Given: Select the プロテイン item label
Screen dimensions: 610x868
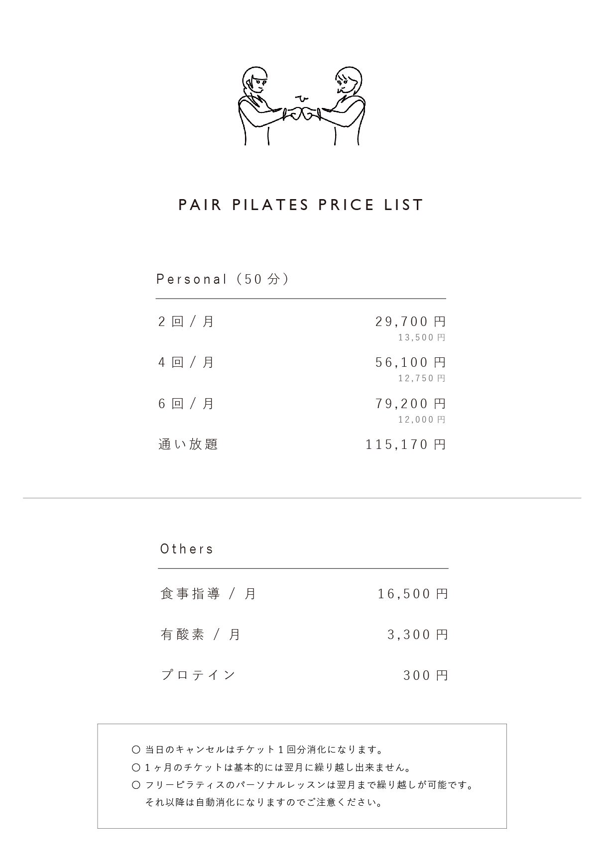Looking at the screenshot, I should pyautogui.click(x=198, y=675).
